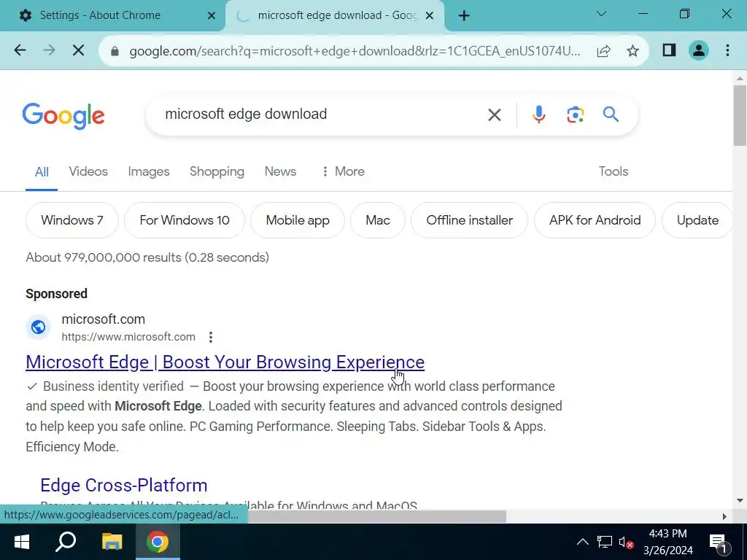
Task: Open the Windows Start menu
Action: click(21, 542)
